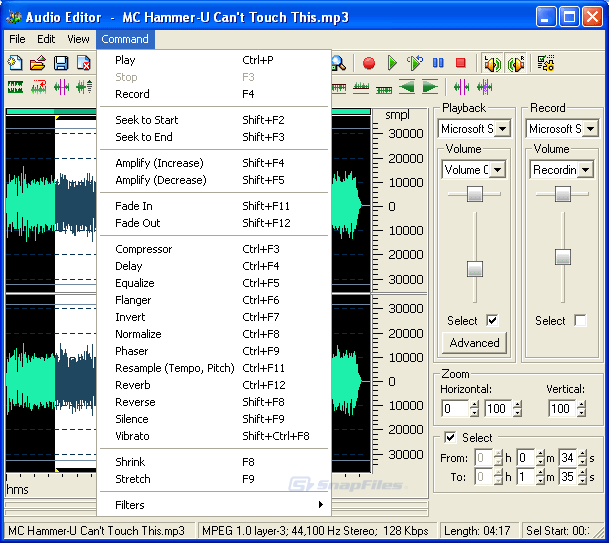This screenshot has width=609, height=543.
Task: Click the smpl label above amplitude ruler
Action: tap(397, 115)
